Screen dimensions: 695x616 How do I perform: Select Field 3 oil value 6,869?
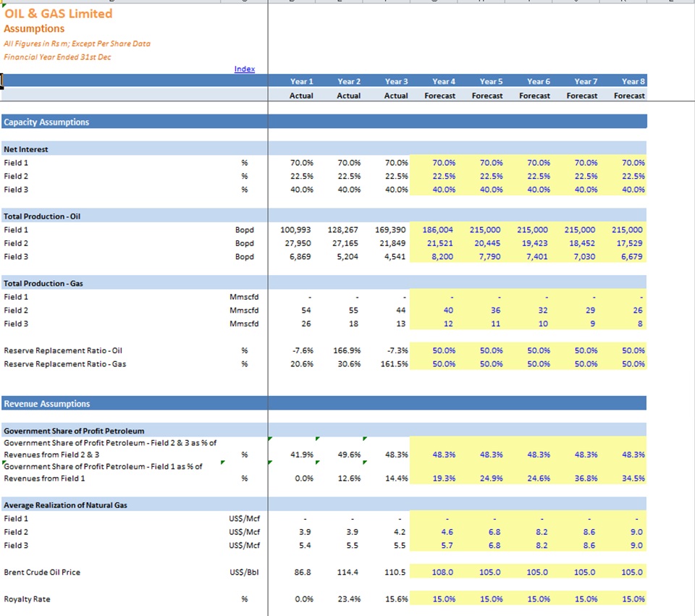coord(300,256)
